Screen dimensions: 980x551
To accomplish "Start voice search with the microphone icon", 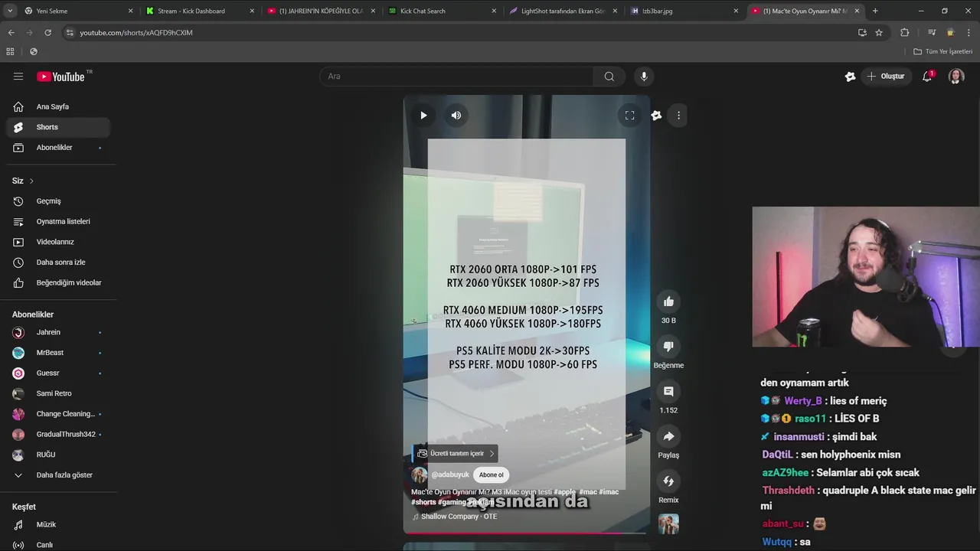I will pos(644,77).
